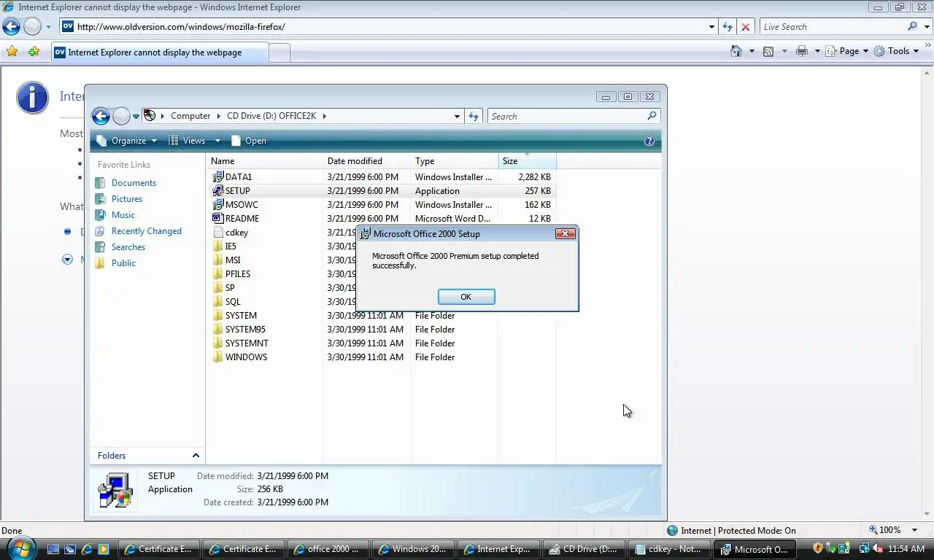Click the IE back arrow button
This screenshot has height=560, width=934.
(x=12, y=27)
